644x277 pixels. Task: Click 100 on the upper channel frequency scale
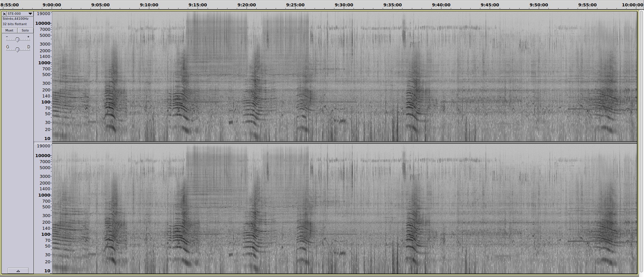click(x=45, y=102)
